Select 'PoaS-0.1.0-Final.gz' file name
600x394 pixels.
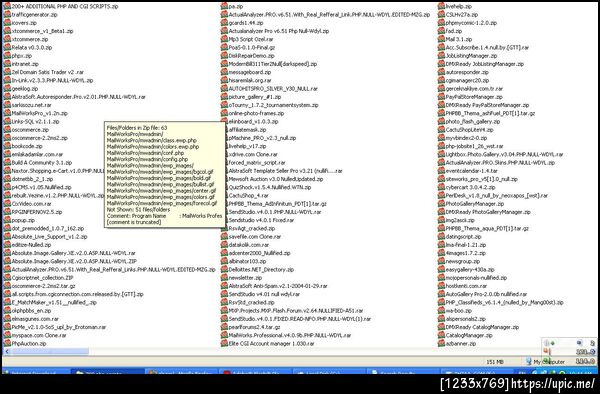[x=252, y=48]
